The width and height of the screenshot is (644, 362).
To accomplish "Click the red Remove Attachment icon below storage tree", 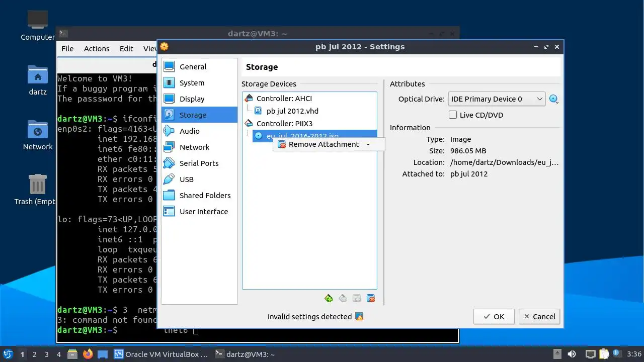I will (x=371, y=298).
